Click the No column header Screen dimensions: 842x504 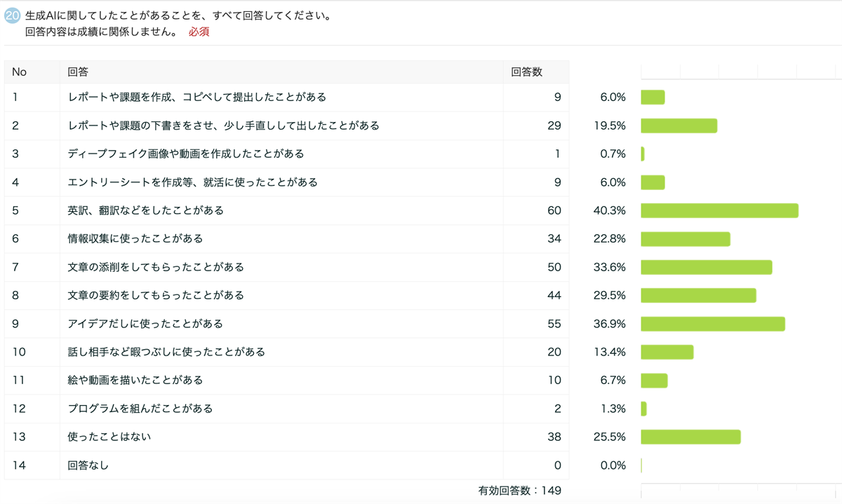coord(20,72)
